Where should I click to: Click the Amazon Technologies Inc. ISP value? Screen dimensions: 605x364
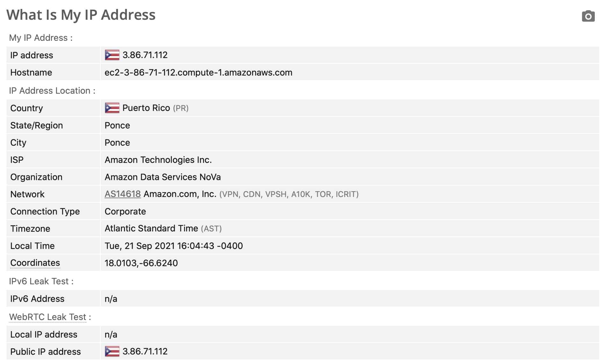click(158, 160)
